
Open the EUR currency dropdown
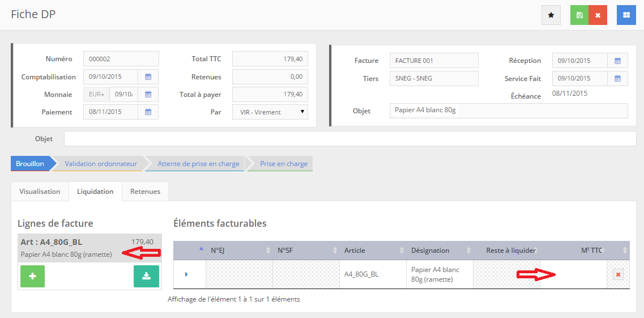point(96,95)
